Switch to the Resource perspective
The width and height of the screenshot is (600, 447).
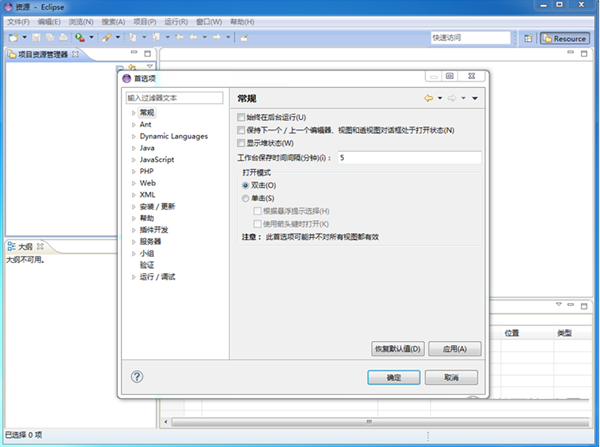(564, 38)
